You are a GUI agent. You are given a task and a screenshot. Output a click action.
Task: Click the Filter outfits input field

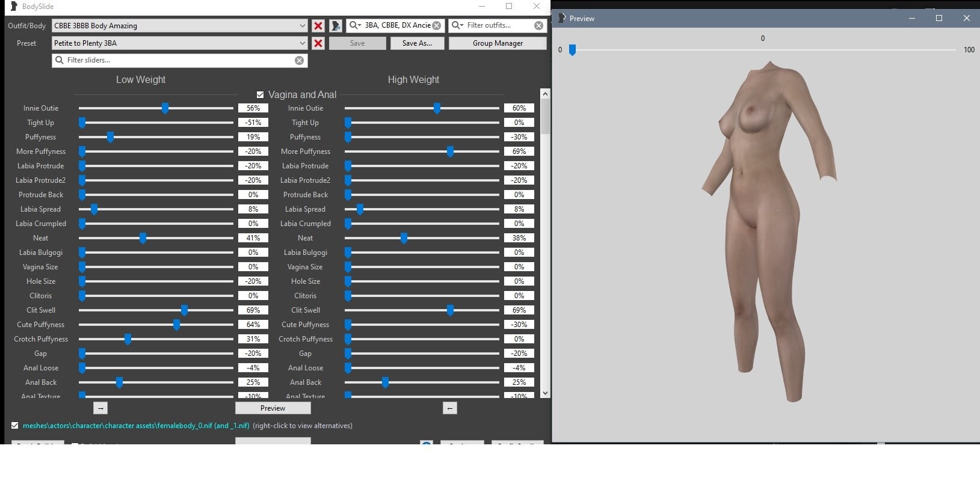[498, 25]
